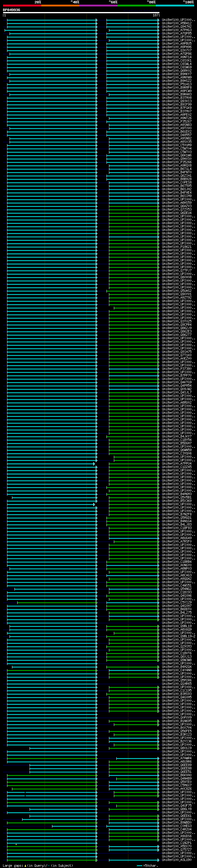Click hit label UniRef100_P51413
197x868 pixels.
tap(177, 84)
